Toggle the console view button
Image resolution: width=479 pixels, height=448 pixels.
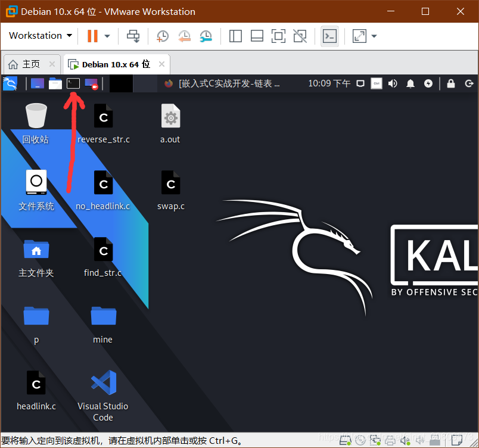[x=329, y=36]
